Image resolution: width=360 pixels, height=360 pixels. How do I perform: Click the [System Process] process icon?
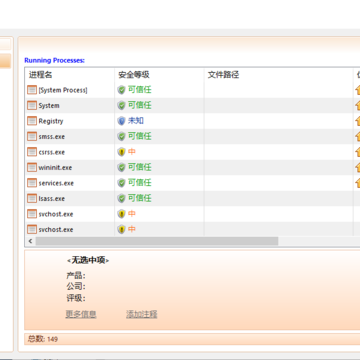pos(32,90)
